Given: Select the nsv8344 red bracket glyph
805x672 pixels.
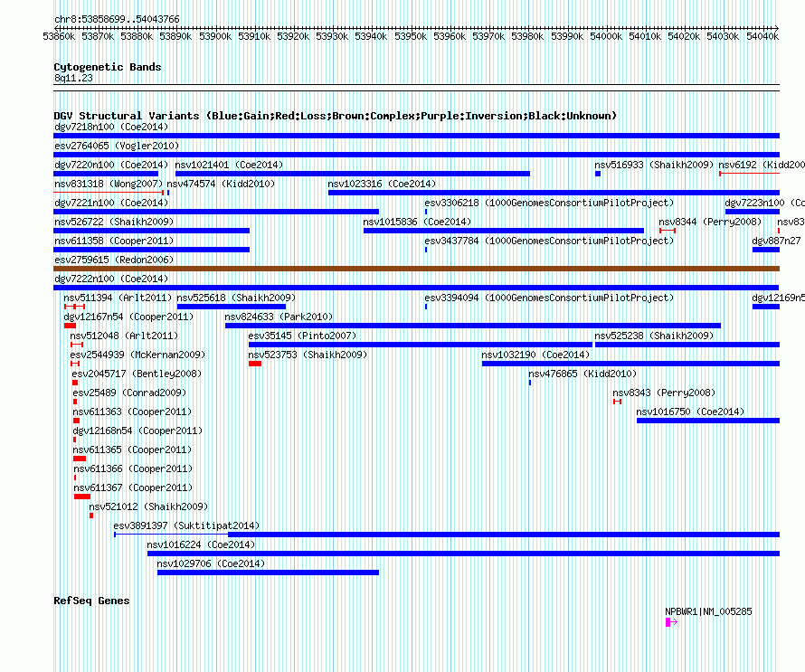Looking at the screenshot, I should coord(668,231).
